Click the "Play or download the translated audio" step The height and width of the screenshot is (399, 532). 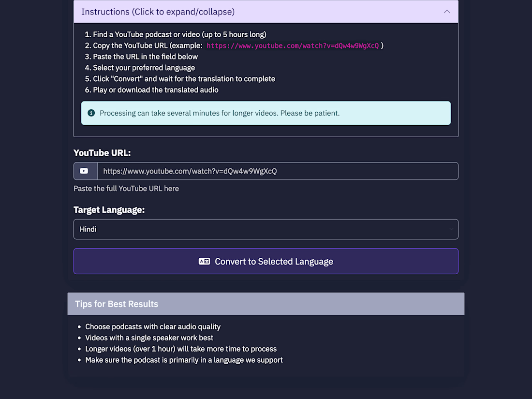tap(155, 90)
